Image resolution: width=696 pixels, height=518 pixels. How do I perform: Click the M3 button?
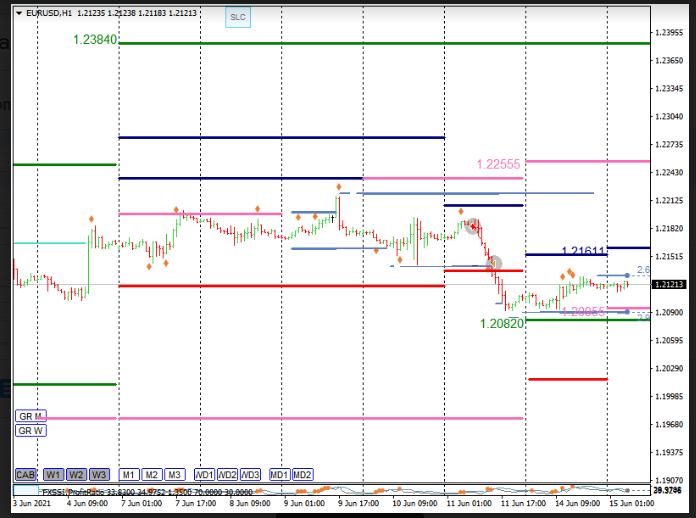tap(175, 474)
